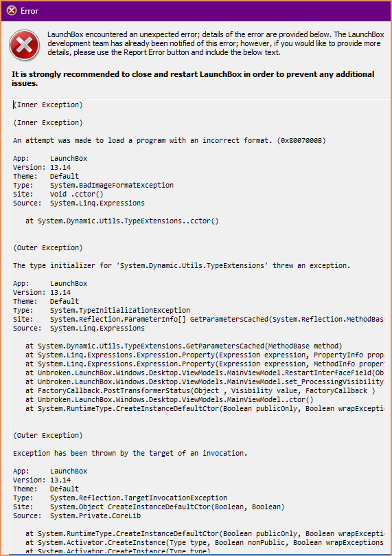This screenshot has height=556, width=392.
Task: Click the MainViewModel.RestartInterfaceField stack line
Action: pyautogui.click(x=205, y=373)
